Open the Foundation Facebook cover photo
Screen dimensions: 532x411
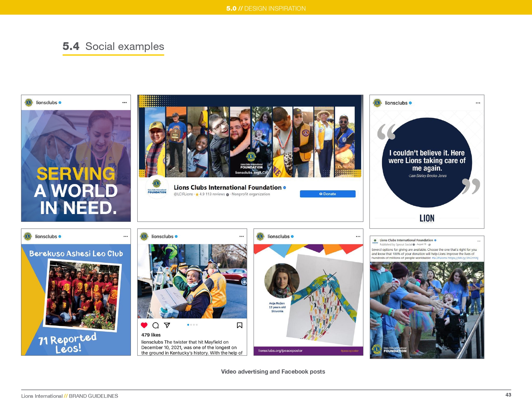(250, 136)
